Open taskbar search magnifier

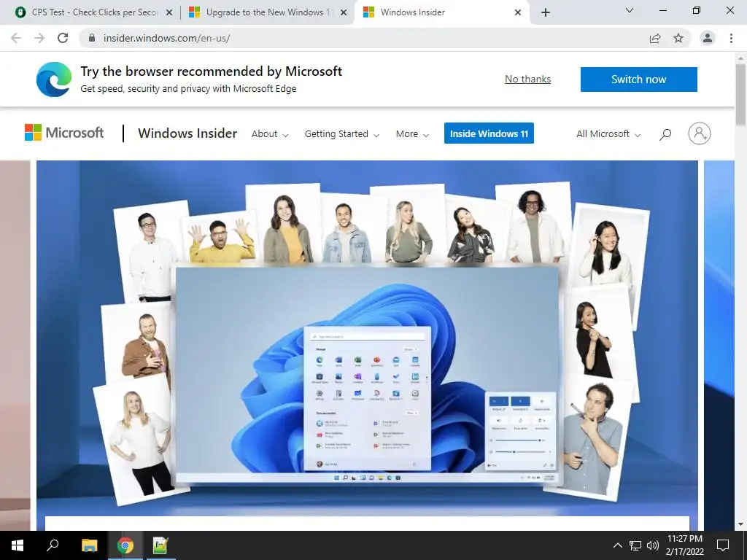pyautogui.click(x=53, y=545)
